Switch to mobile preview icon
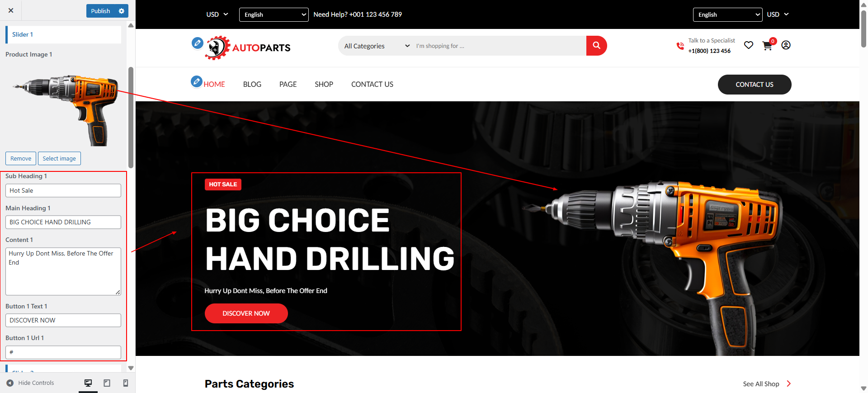Image resolution: width=868 pixels, height=393 pixels. [x=126, y=383]
